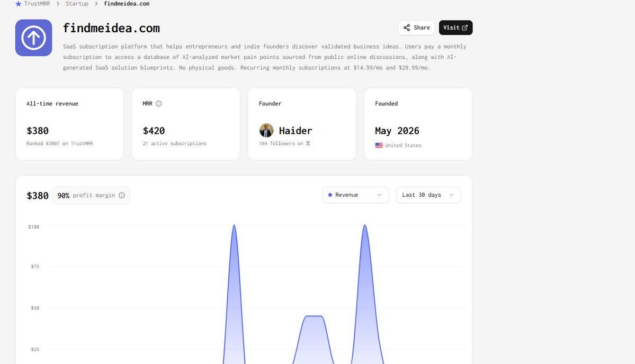Click the blue Revenue color dot
The width and height of the screenshot is (635, 364).
330,195
